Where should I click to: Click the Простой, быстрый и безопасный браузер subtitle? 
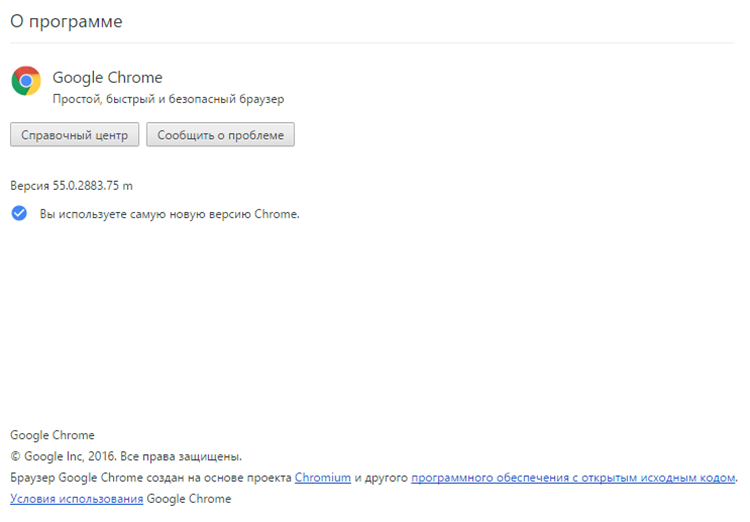coord(168,99)
